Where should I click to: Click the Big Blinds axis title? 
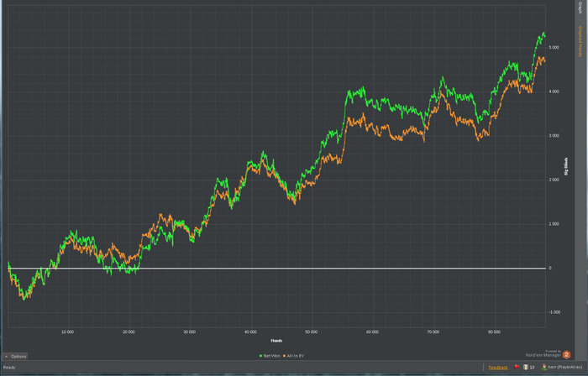[x=566, y=166]
